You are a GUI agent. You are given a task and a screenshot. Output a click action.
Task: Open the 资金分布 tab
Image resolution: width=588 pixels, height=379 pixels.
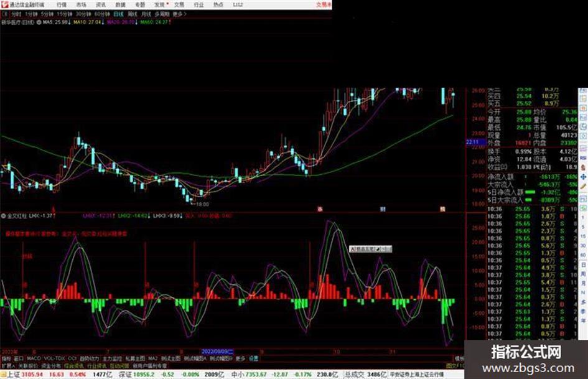click(50, 365)
